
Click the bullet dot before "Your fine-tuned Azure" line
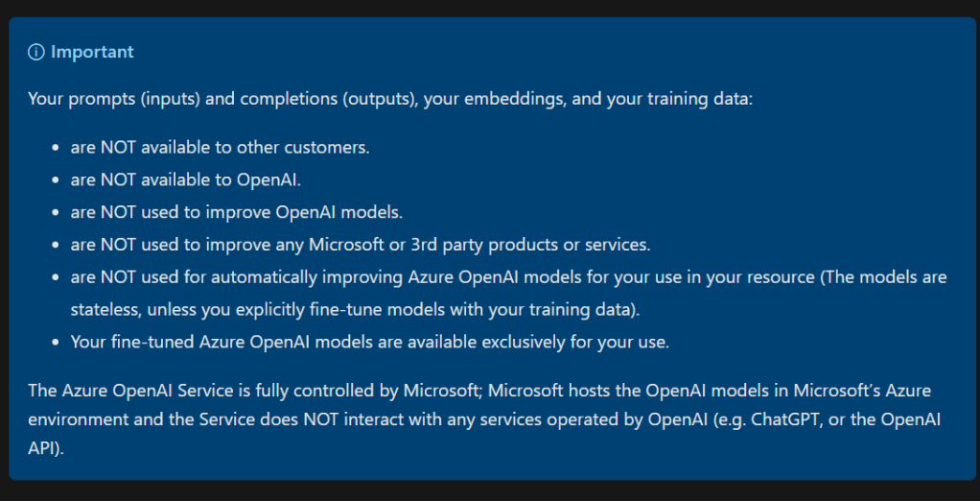54,342
